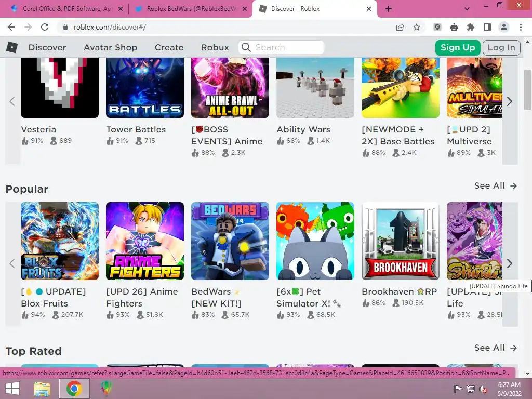
Task: Open the shield extension icon
Action: (437, 27)
